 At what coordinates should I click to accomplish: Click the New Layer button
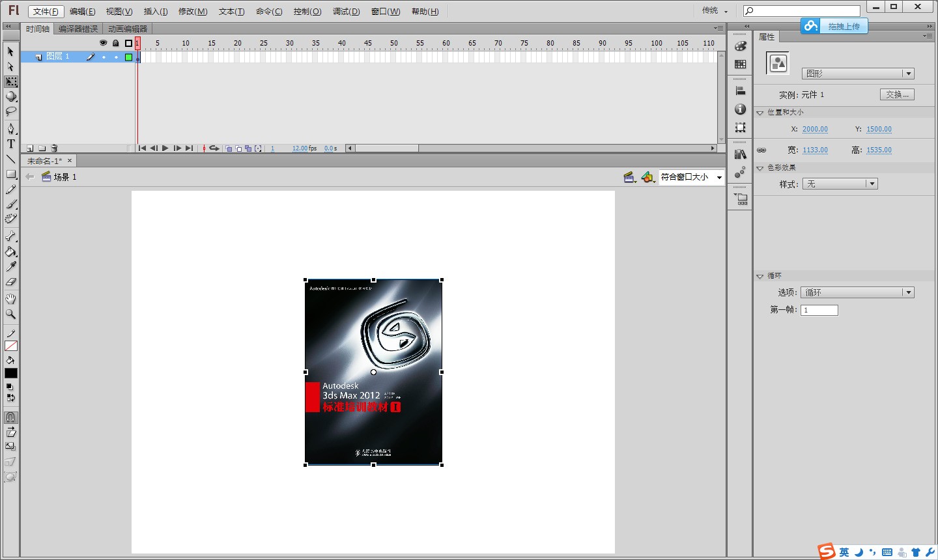29,148
